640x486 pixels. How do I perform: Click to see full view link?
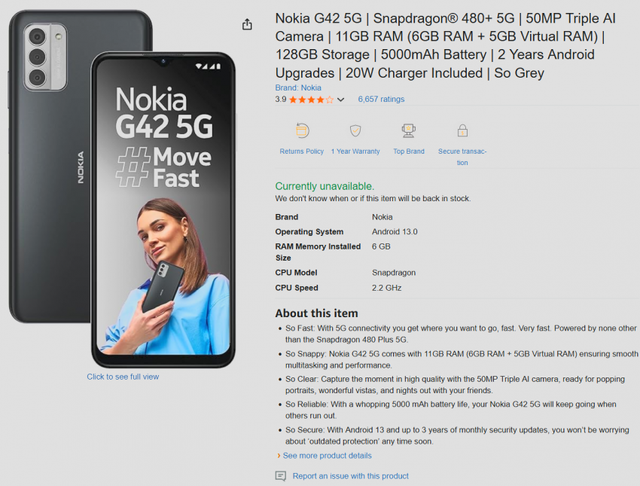(x=123, y=377)
